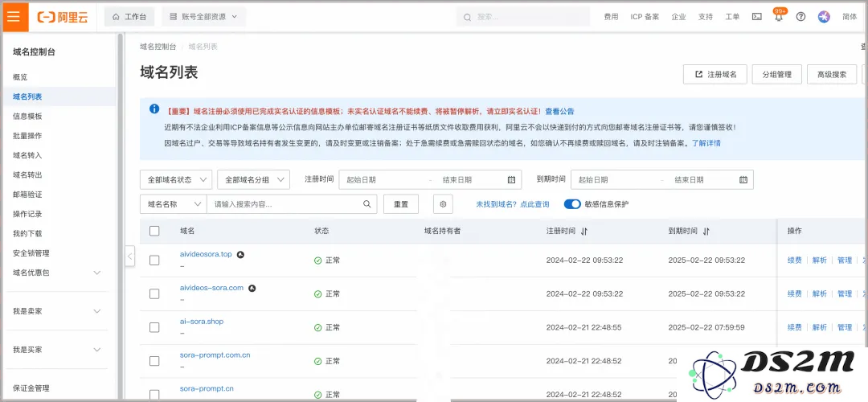Image resolution: width=868 pixels, height=402 pixels.
Task: Click the magnifier icon in the domain search box
Action: pos(366,203)
